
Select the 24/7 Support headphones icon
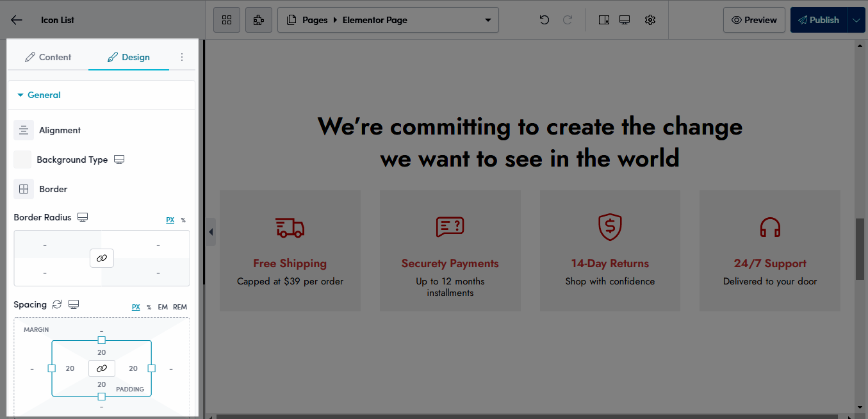point(770,227)
